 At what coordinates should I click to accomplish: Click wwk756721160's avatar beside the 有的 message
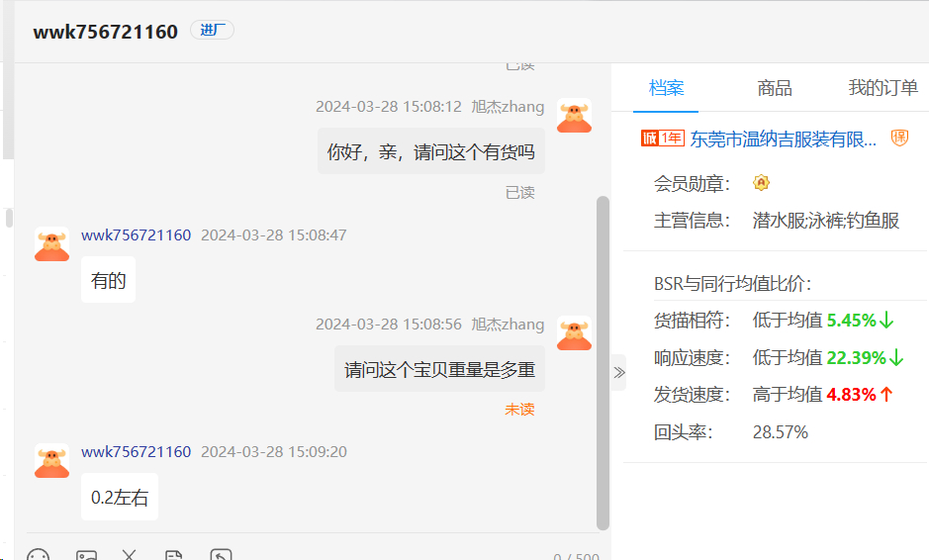tap(51, 243)
